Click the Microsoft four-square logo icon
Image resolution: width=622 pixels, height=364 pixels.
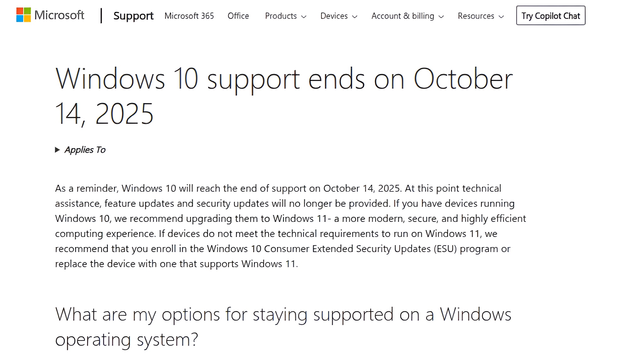(24, 15)
